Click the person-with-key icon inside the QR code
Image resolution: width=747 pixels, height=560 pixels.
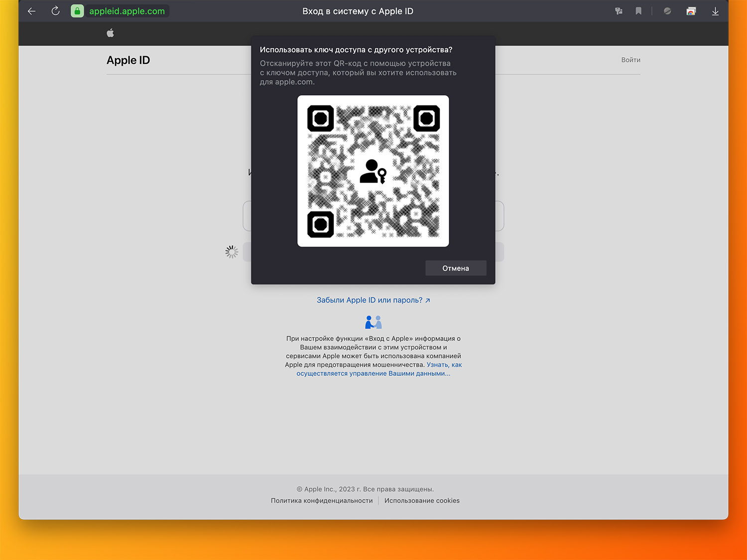pos(373,171)
